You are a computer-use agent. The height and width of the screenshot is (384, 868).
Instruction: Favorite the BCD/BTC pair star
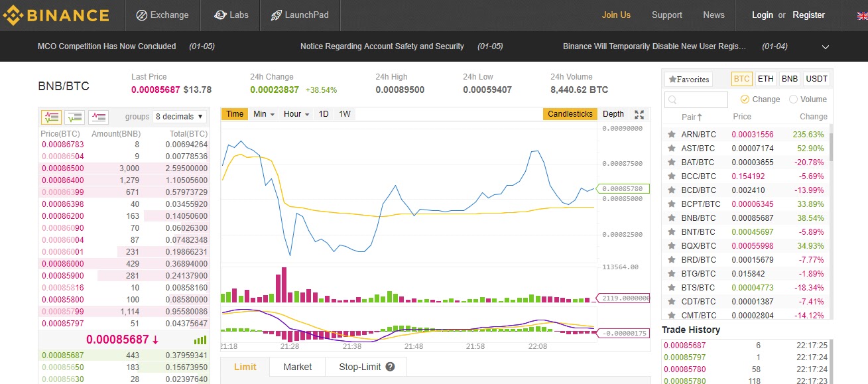click(x=670, y=190)
